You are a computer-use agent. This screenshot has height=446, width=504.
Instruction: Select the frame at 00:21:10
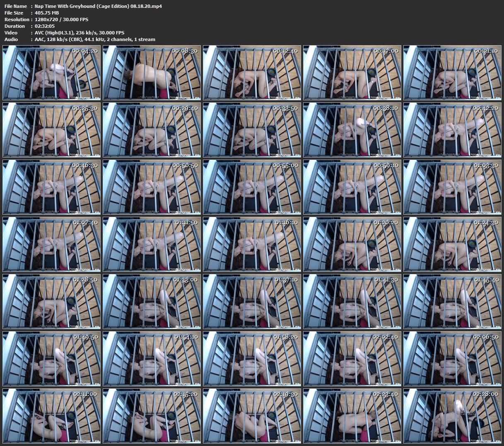(452, 73)
